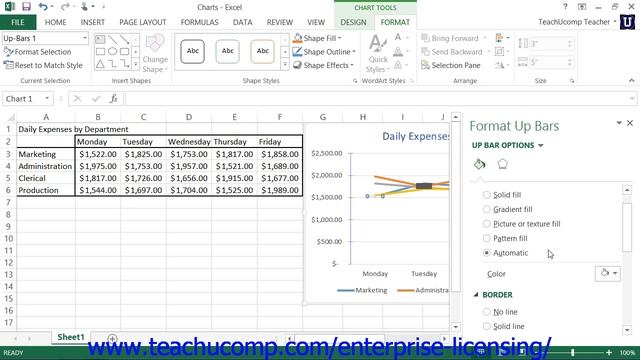Click the formula bar Cancel X icon
This screenshot has height=360, width=640.
(77, 99)
